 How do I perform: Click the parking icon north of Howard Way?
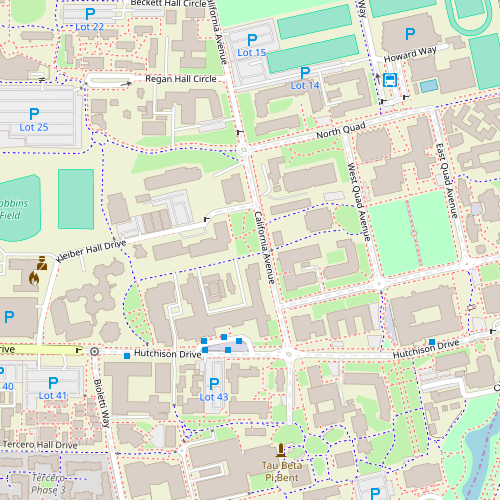pyautogui.click(x=410, y=34)
